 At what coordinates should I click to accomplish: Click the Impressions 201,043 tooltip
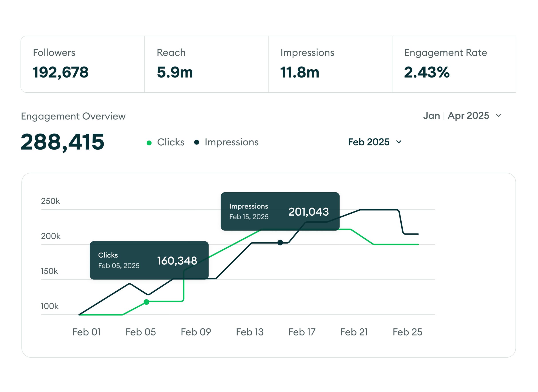(280, 211)
